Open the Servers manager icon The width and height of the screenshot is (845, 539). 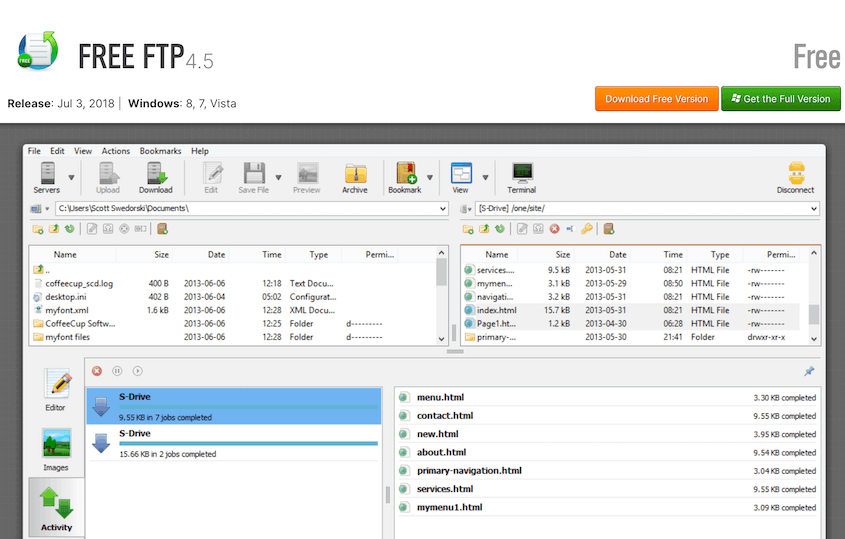(47, 178)
